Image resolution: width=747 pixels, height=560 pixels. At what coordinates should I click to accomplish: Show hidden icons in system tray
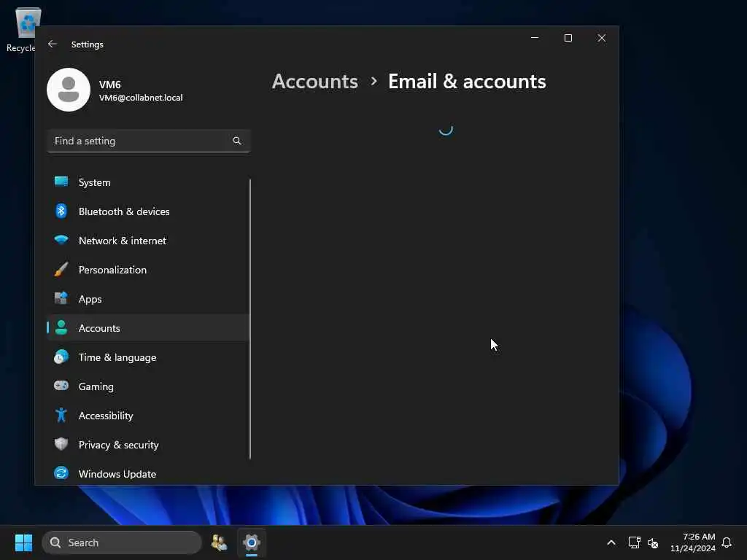(611, 542)
